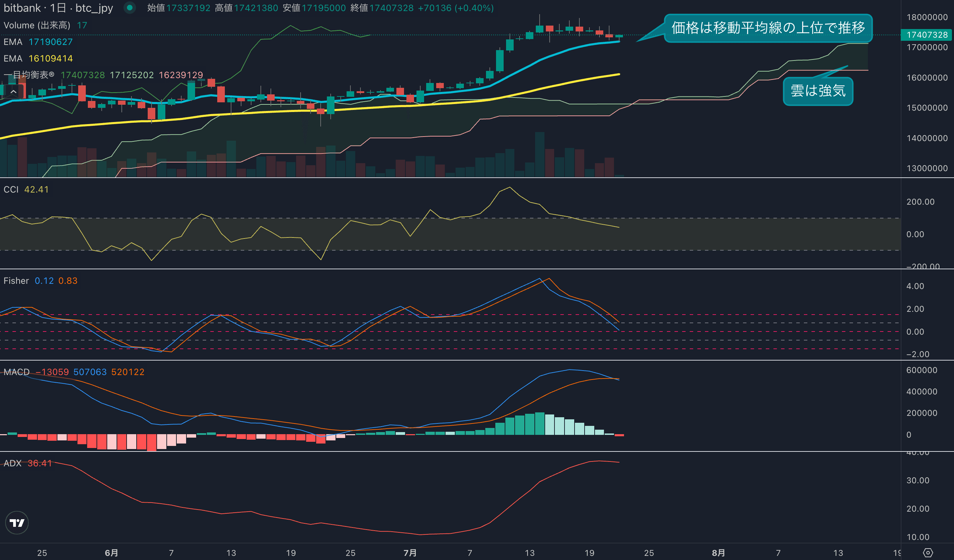Click the Volume (出来高) indicator legend
This screenshot has height=560, width=954.
pos(37,25)
